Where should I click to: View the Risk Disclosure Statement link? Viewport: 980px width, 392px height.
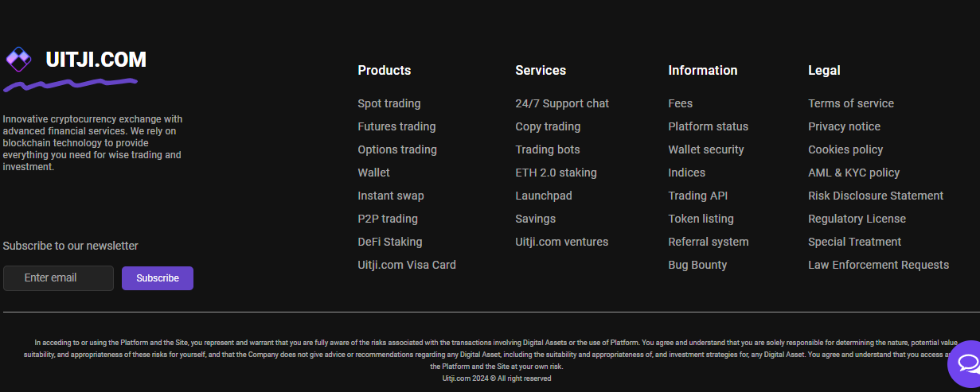[876, 196]
